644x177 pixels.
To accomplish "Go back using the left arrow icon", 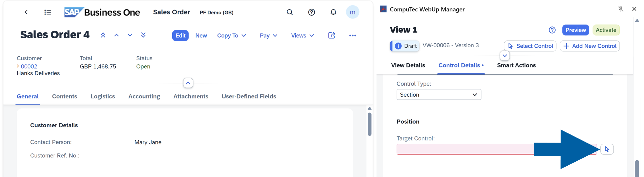I will 26,12.
